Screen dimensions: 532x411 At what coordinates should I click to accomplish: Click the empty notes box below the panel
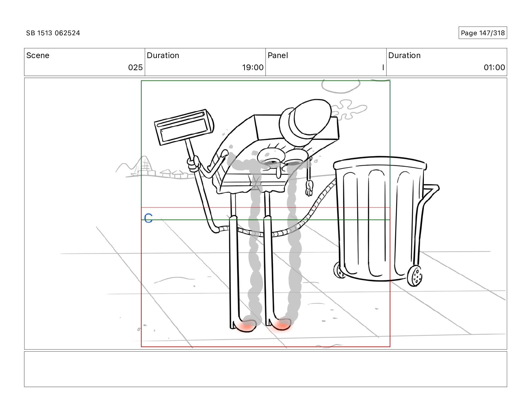click(265, 369)
